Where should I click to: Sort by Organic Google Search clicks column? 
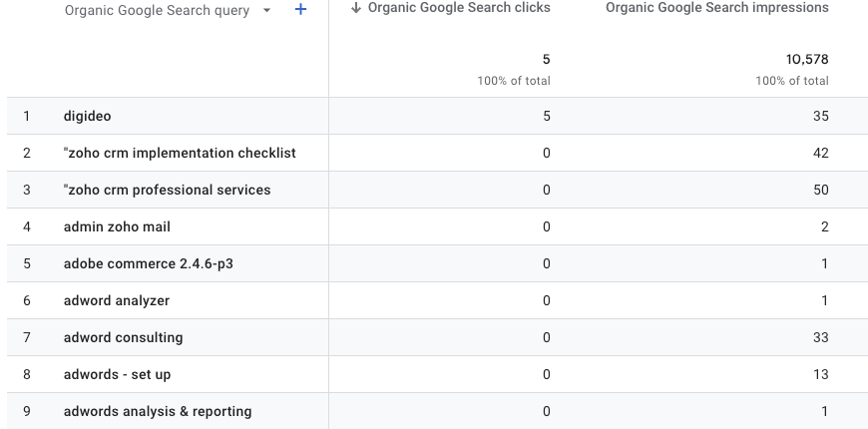click(459, 8)
